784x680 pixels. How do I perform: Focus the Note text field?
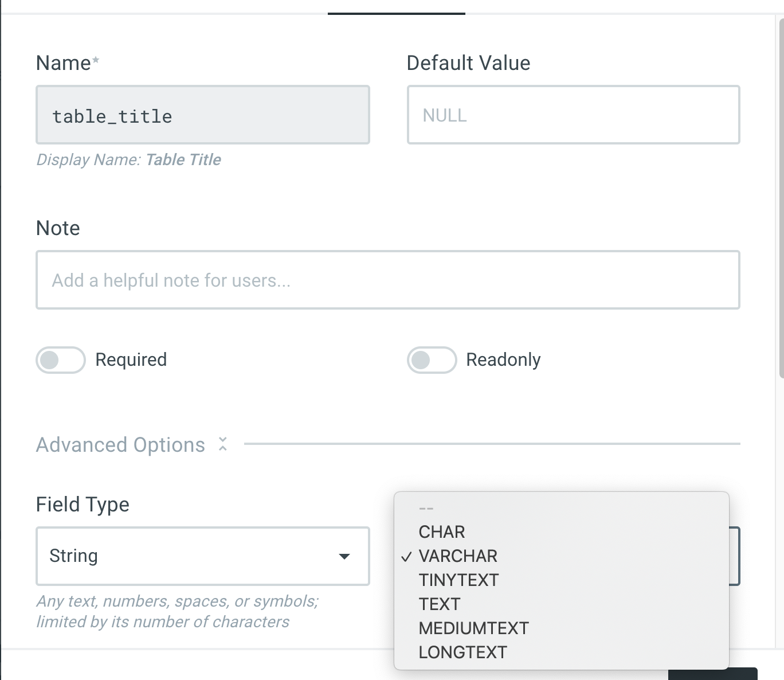click(387, 280)
